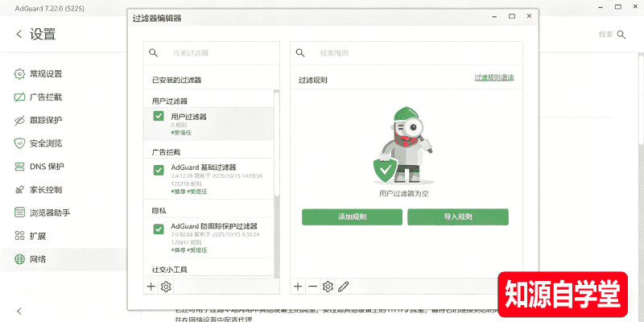Click the 安全浏览 shield icon
Image resolution: width=644 pixels, height=322 pixels.
coord(19,143)
